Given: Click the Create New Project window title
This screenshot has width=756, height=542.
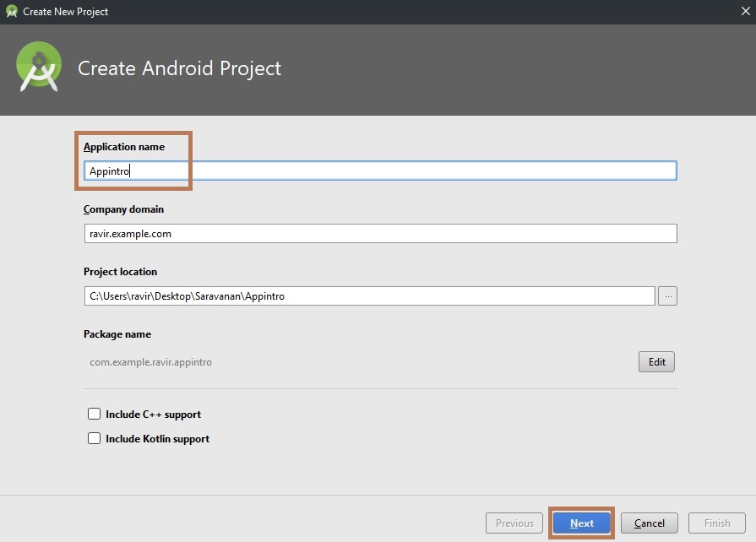Looking at the screenshot, I should tap(66, 12).
